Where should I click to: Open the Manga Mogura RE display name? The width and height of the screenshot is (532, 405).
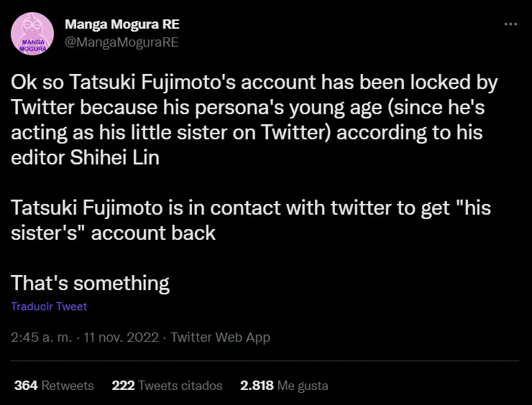pyautogui.click(x=122, y=24)
